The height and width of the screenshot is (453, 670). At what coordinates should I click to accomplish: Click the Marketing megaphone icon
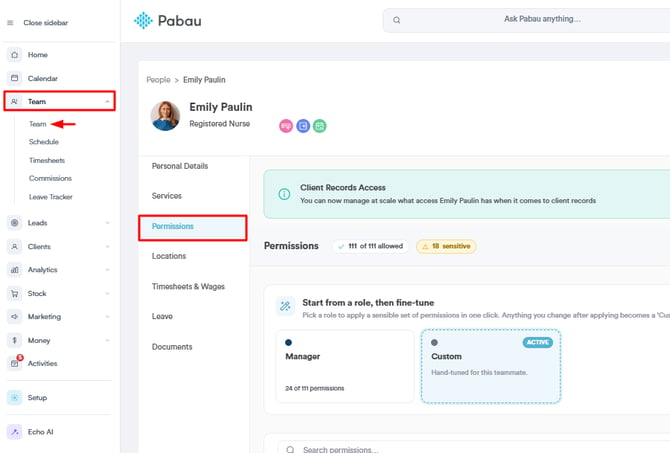tap(15, 317)
